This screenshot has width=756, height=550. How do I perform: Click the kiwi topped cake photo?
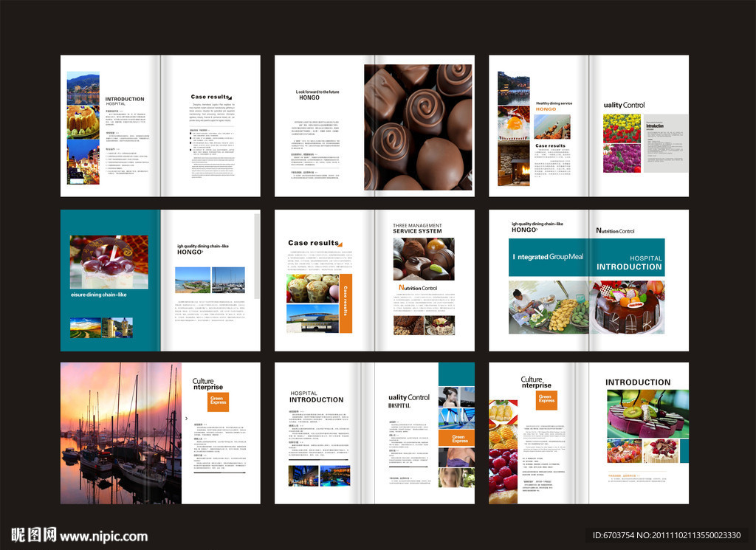[647, 413]
